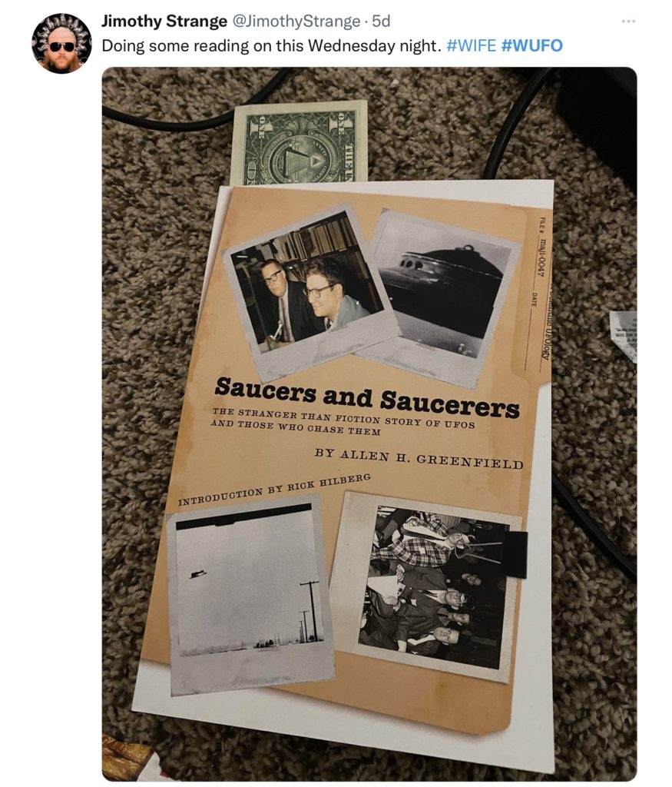The width and height of the screenshot is (672, 787).
Task: Click the Introduction by Rick Hilberg text
Action: (274, 489)
